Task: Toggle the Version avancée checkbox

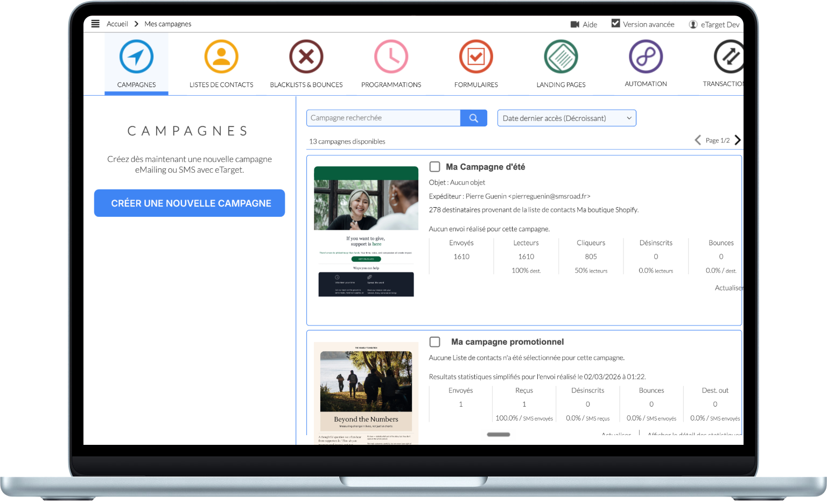Action: 616,23
